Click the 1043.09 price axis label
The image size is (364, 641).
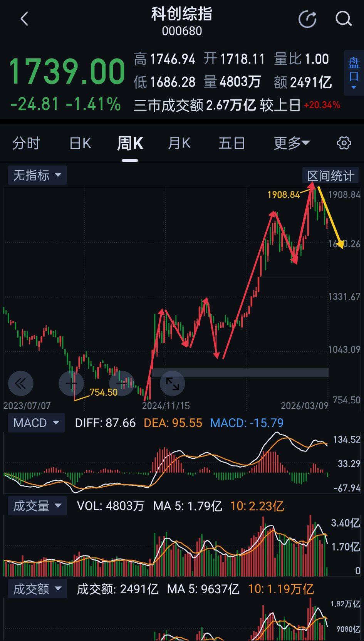(344, 349)
